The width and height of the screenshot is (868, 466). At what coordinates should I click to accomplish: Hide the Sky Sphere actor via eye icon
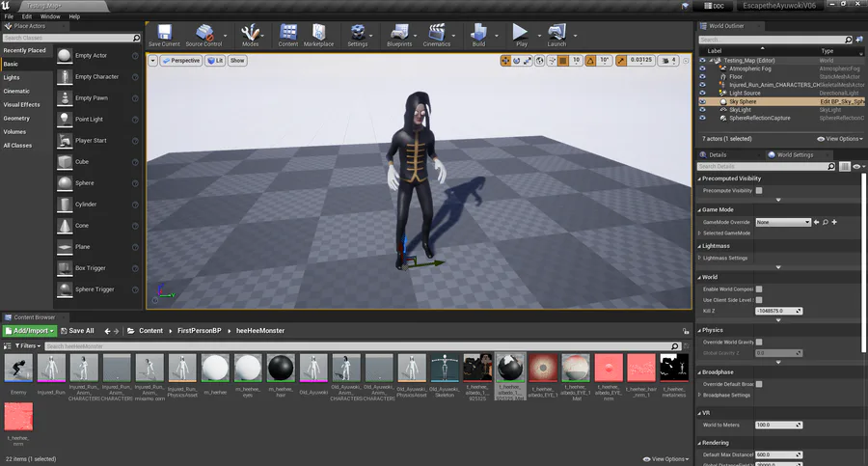[702, 101]
